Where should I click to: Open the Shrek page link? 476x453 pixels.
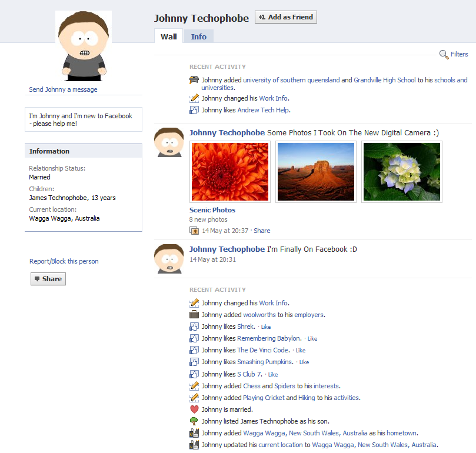[x=245, y=327]
